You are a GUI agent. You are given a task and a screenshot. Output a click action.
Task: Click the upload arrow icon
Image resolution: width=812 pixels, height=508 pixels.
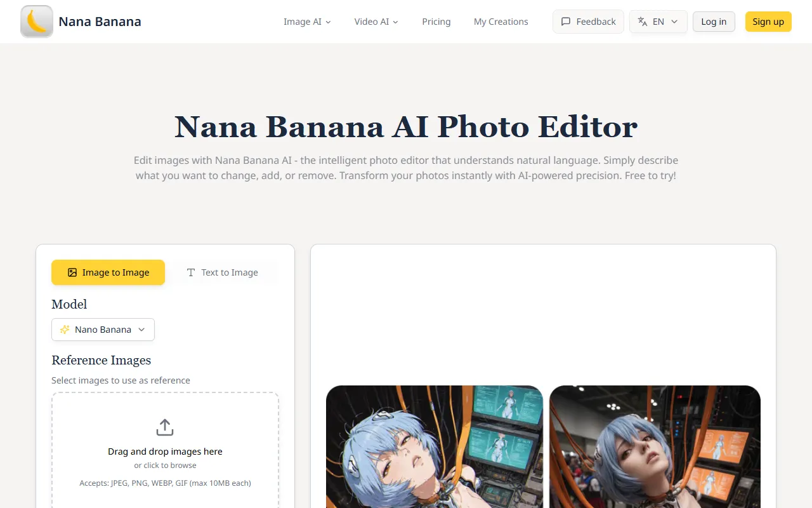[165, 427]
